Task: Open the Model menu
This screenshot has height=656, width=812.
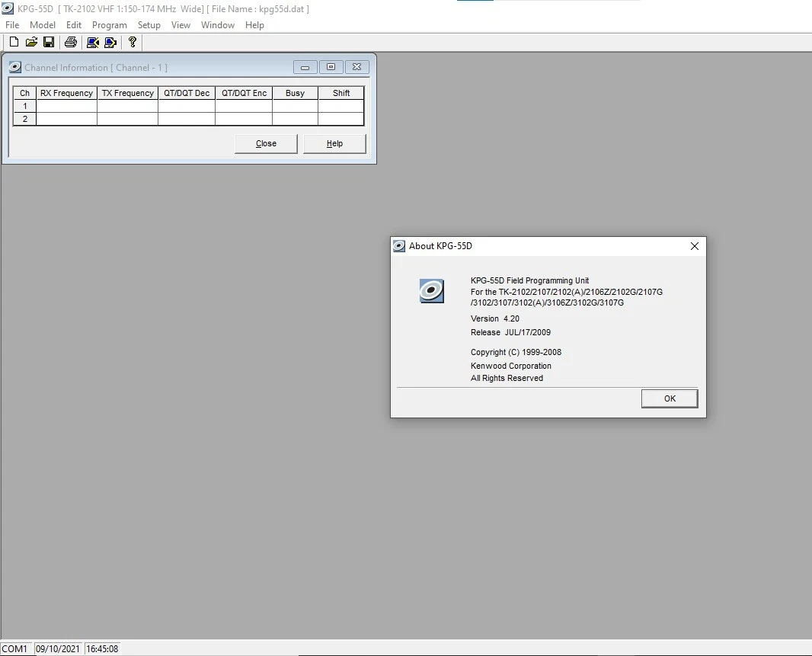Action: pyautogui.click(x=43, y=25)
